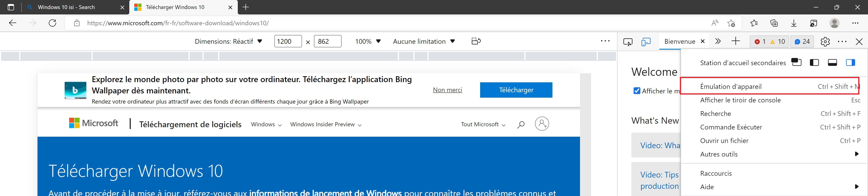This screenshot has width=868, height=196.
Task: Open the browser Settings and more menu
Action: [x=855, y=23]
